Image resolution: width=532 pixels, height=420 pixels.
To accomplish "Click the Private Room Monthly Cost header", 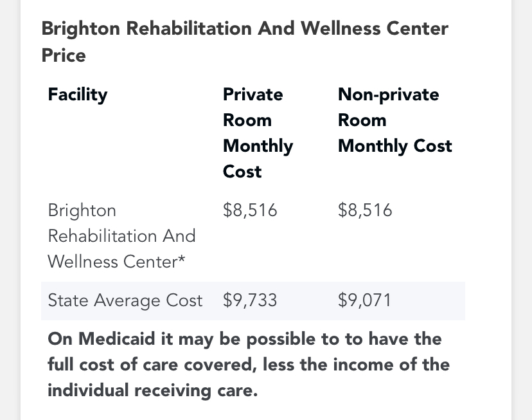I will pos(258,132).
